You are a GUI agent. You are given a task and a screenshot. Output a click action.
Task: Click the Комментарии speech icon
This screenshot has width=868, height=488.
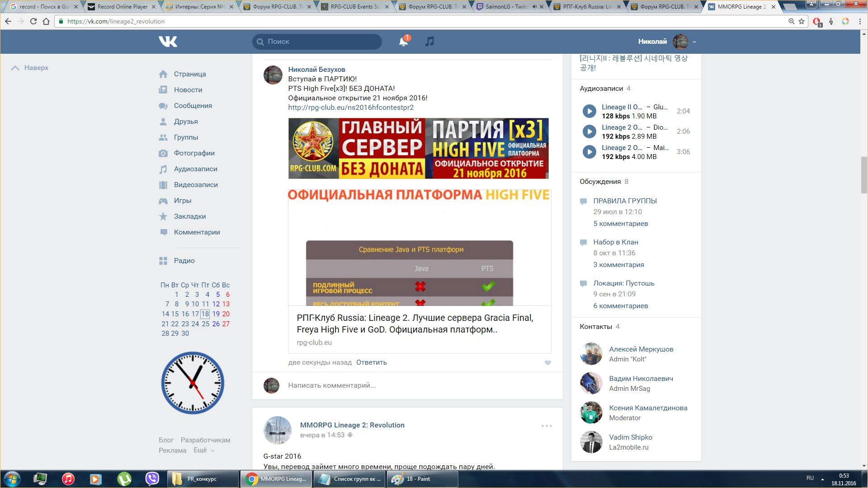point(163,232)
